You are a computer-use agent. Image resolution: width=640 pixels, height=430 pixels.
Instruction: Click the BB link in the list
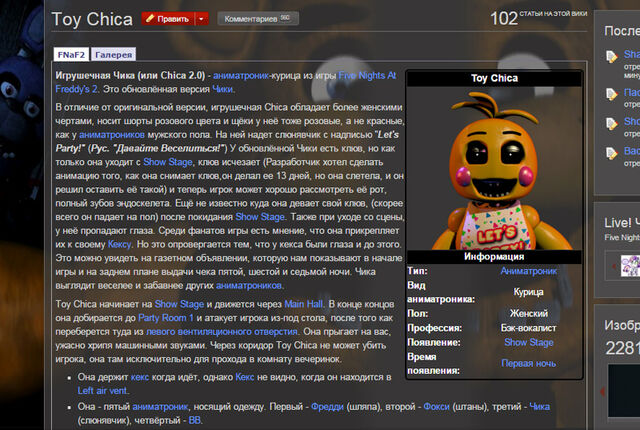pyautogui.click(x=194, y=420)
